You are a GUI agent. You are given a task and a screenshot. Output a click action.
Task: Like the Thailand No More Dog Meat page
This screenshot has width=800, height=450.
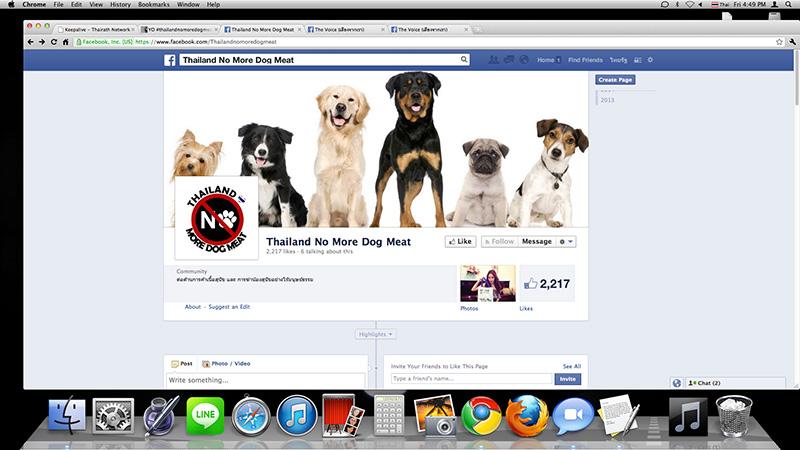pos(460,241)
